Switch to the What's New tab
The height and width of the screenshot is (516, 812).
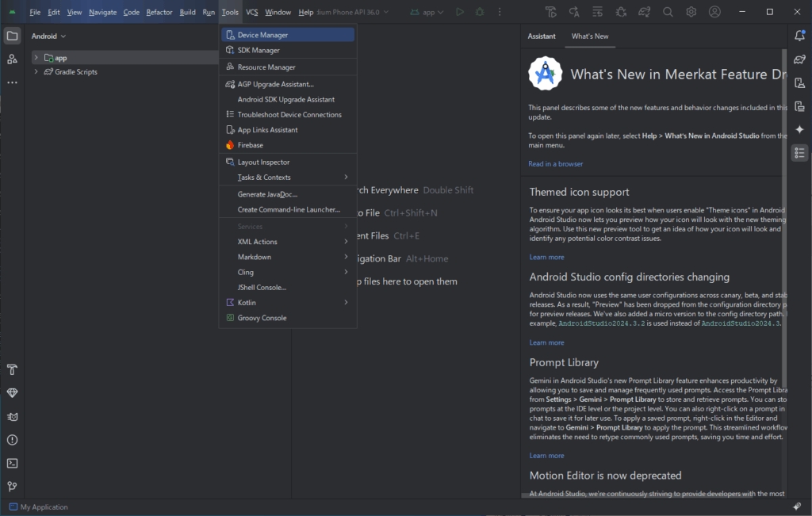pos(590,36)
